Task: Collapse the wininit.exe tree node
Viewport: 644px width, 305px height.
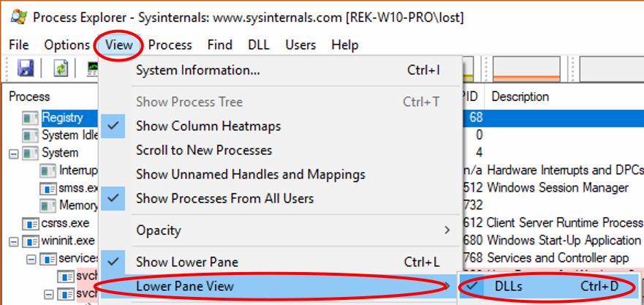Action: coord(13,241)
